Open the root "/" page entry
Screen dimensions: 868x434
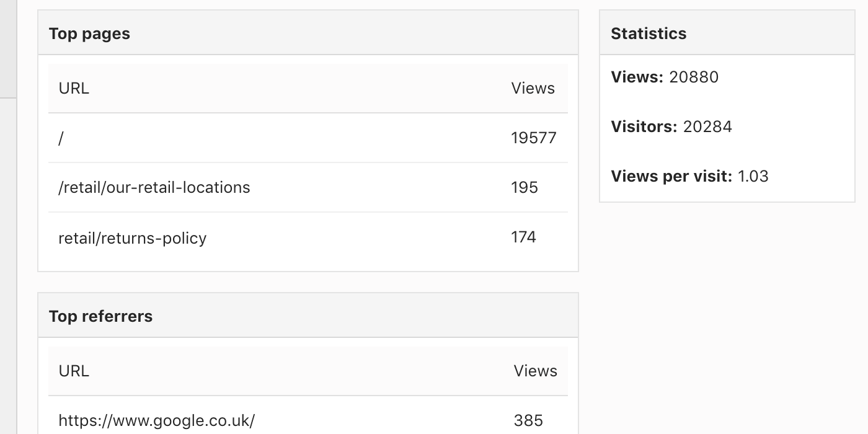[x=61, y=138]
